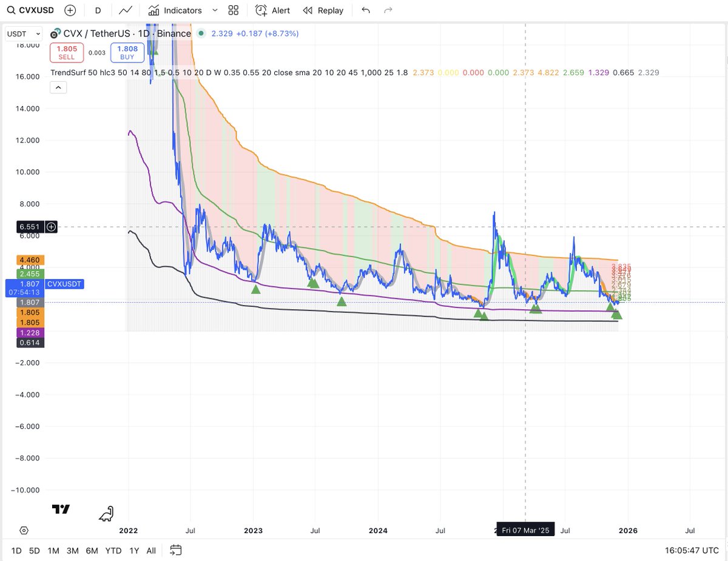The image size is (728, 561).
Task: Open the USDT currency dropdown
Action: coord(22,33)
